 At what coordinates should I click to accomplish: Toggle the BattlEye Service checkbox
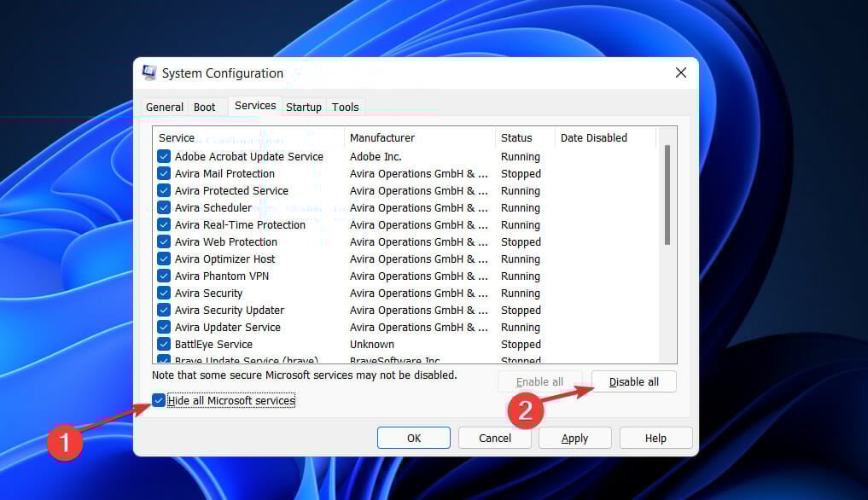(164, 344)
